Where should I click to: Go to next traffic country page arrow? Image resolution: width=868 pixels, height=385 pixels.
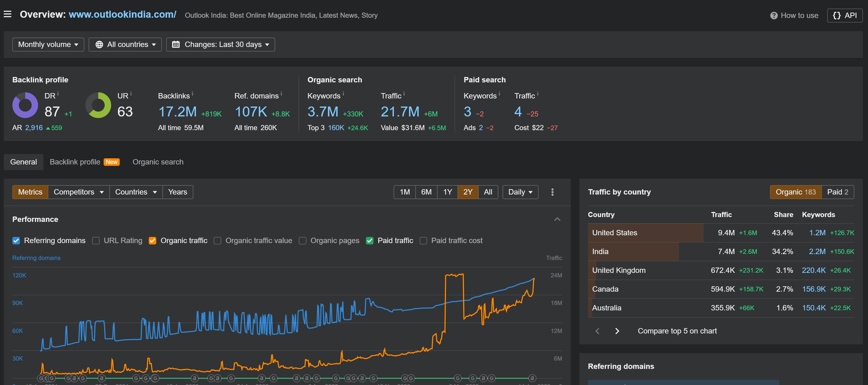coord(617,331)
